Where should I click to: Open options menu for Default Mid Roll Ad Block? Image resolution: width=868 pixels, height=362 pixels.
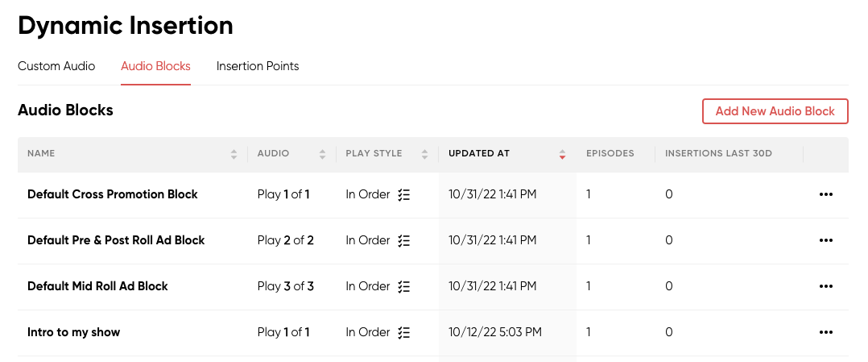825,286
